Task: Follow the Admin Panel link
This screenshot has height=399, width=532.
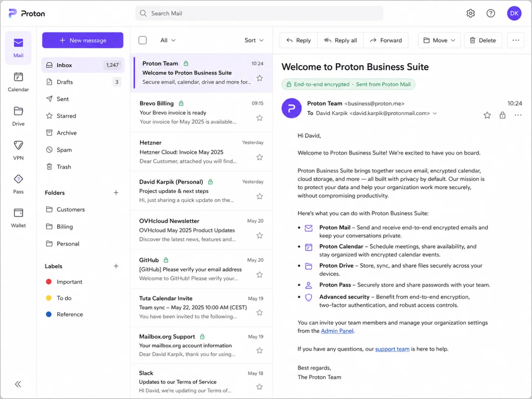Action: coord(337,331)
